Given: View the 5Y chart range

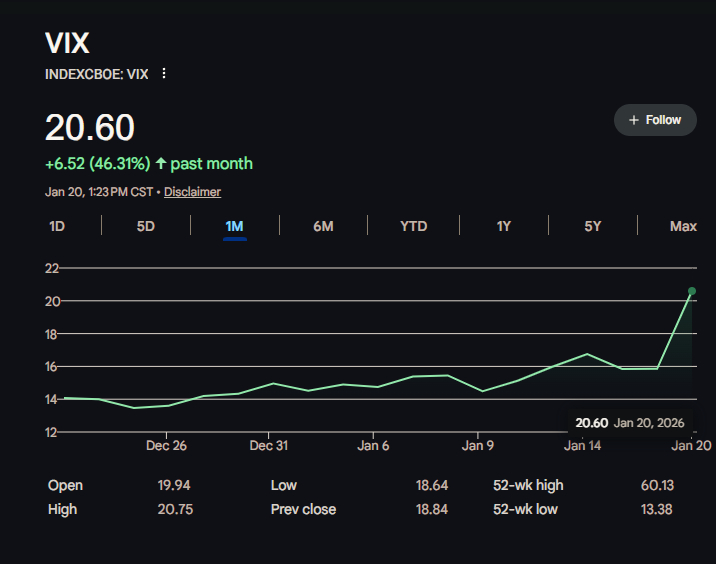Looking at the screenshot, I should click(593, 226).
